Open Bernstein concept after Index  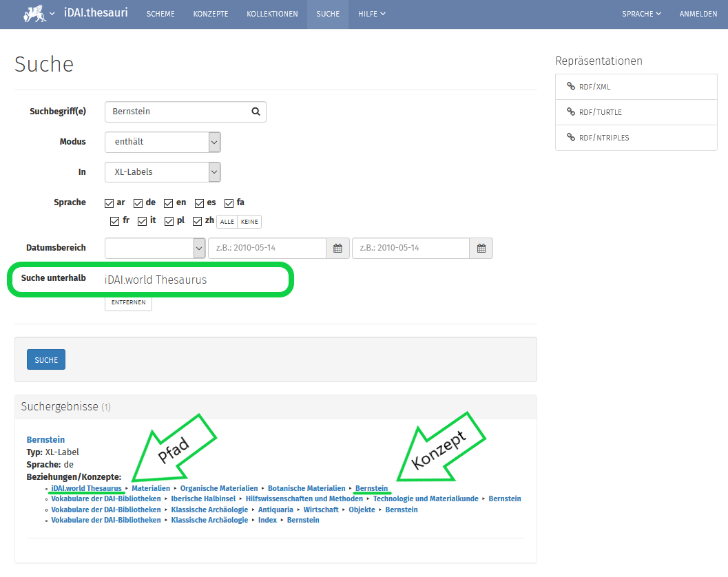click(303, 520)
